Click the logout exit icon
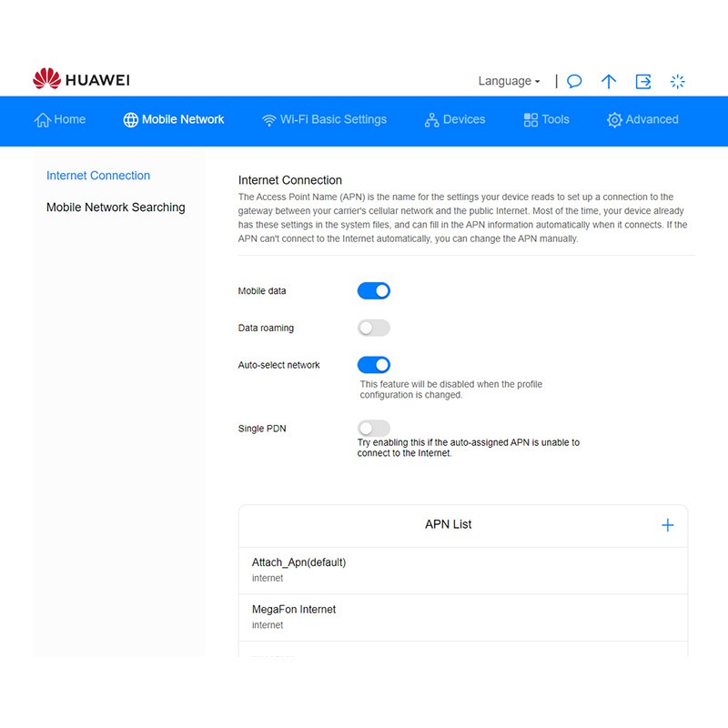The height and width of the screenshot is (728, 728). point(643,81)
